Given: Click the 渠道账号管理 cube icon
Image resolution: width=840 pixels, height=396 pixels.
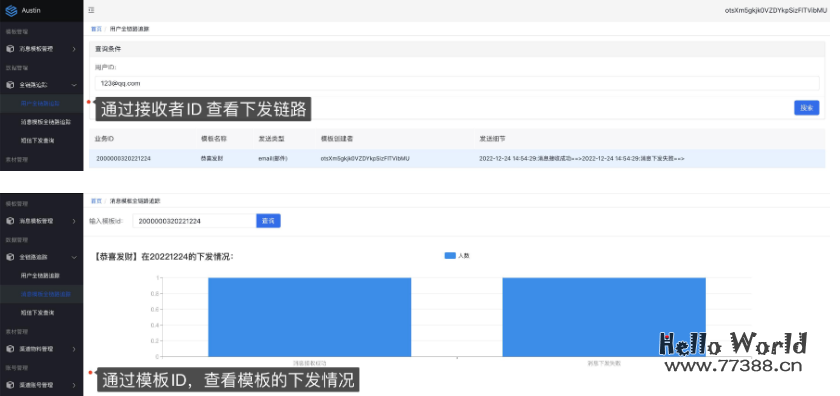Looking at the screenshot, I should (x=10, y=385).
